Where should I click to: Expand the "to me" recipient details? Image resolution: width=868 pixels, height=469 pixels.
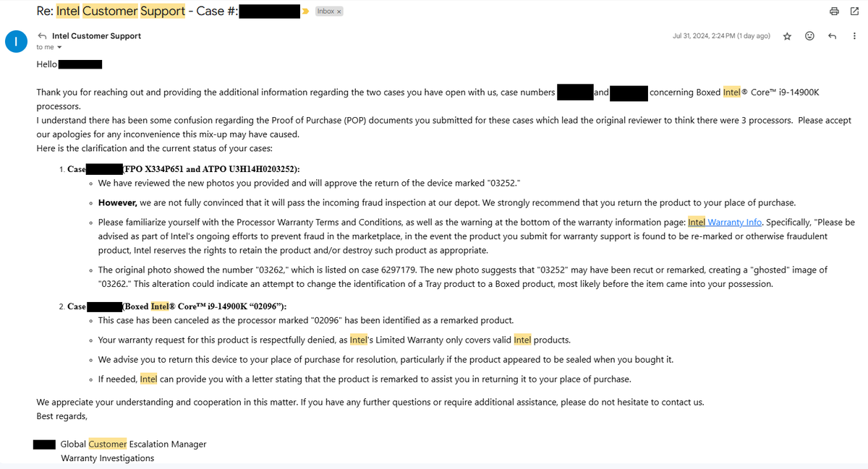point(48,46)
